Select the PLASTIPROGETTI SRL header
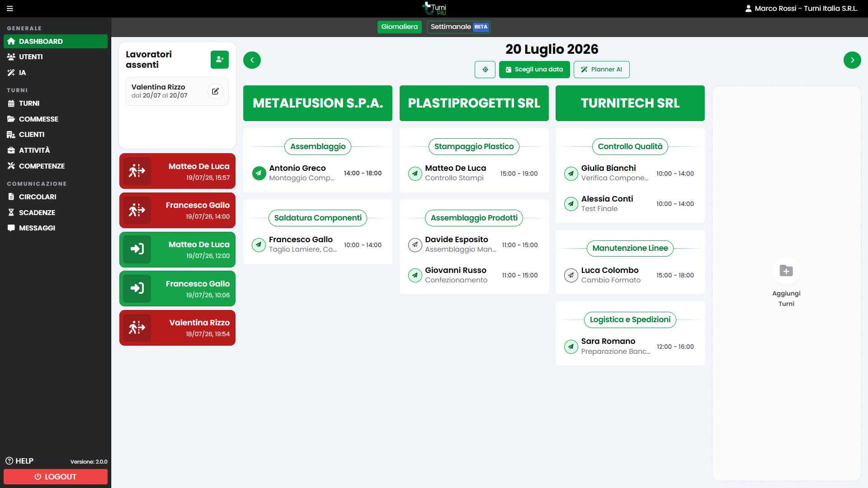Screen dimensions: 868x488 coord(474,103)
